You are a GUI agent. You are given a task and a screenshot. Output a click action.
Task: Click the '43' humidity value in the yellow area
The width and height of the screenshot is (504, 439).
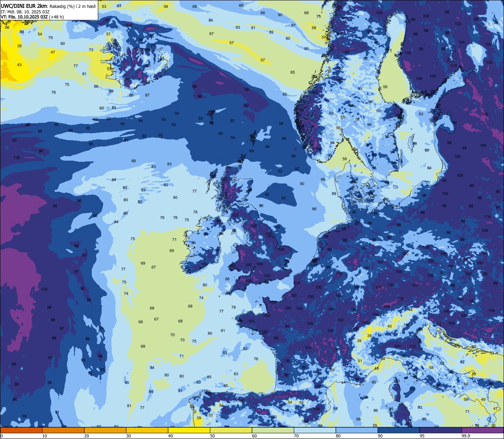pyautogui.click(x=19, y=65)
